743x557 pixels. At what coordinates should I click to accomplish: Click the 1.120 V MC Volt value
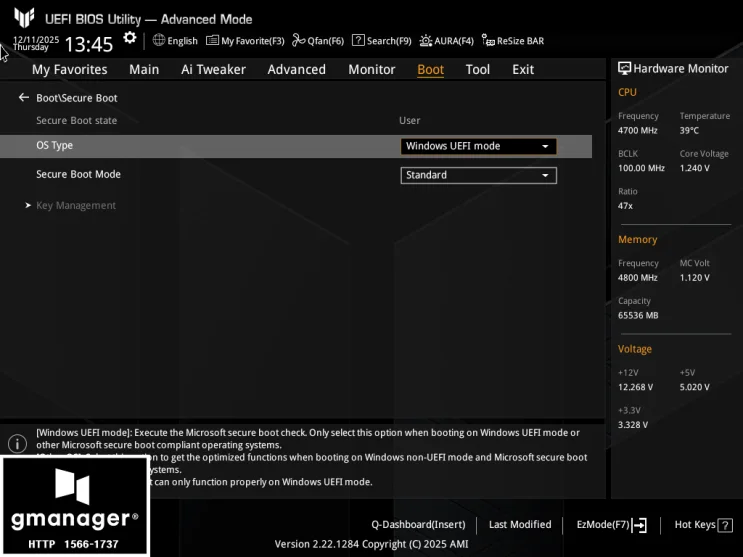(x=694, y=278)
